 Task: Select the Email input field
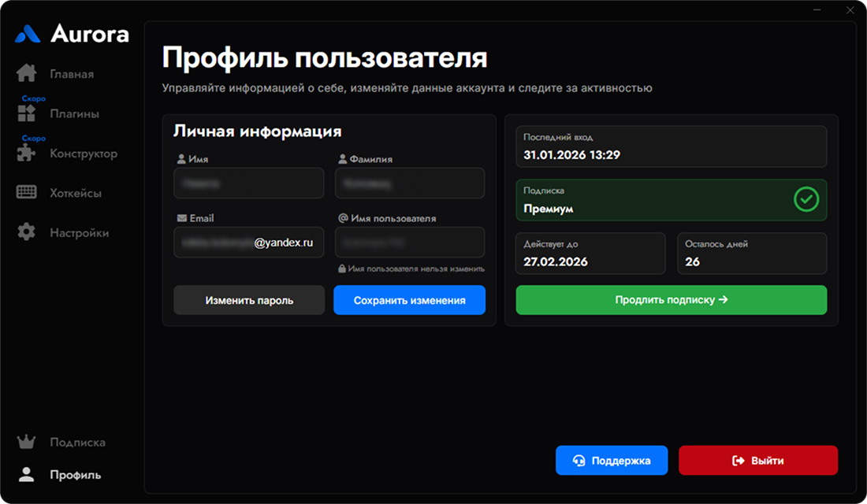[x=248, y=243]
